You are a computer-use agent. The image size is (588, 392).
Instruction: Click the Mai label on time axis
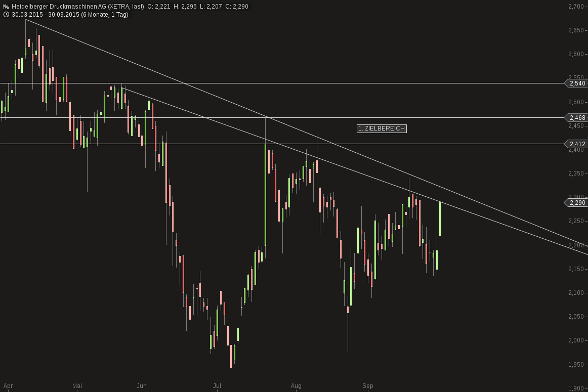click(77, 385)
